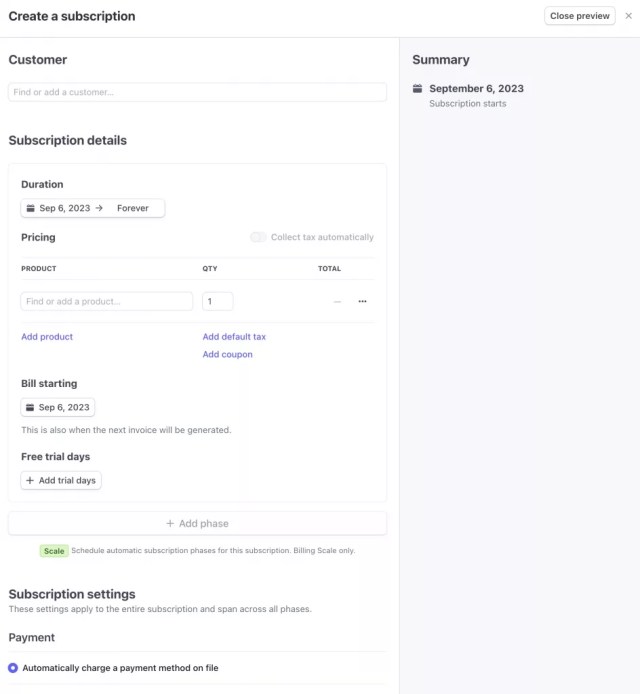Focus the Find or add a customer field
The image size is (640, 694).
pyautogui.click(x=197, y=92)
